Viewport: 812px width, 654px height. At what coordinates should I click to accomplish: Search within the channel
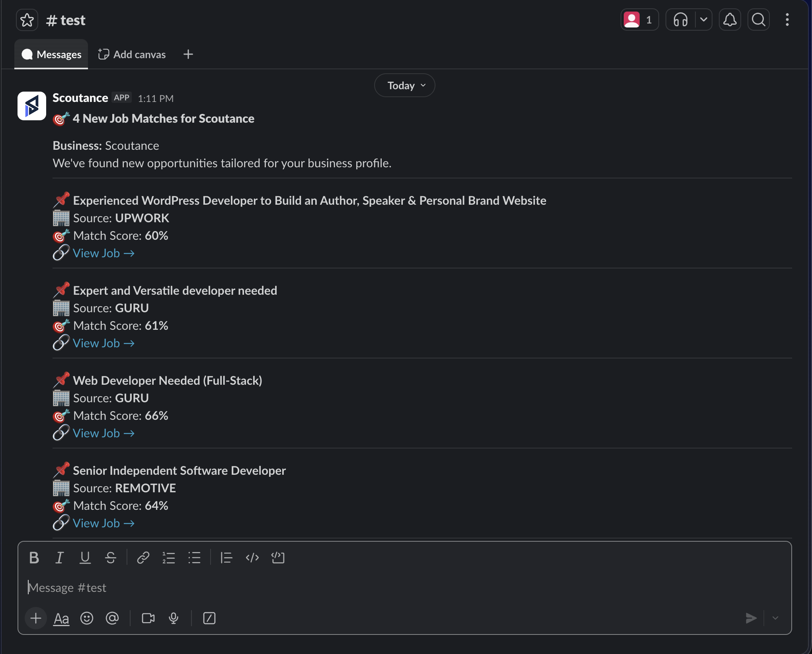coord(759,20)
